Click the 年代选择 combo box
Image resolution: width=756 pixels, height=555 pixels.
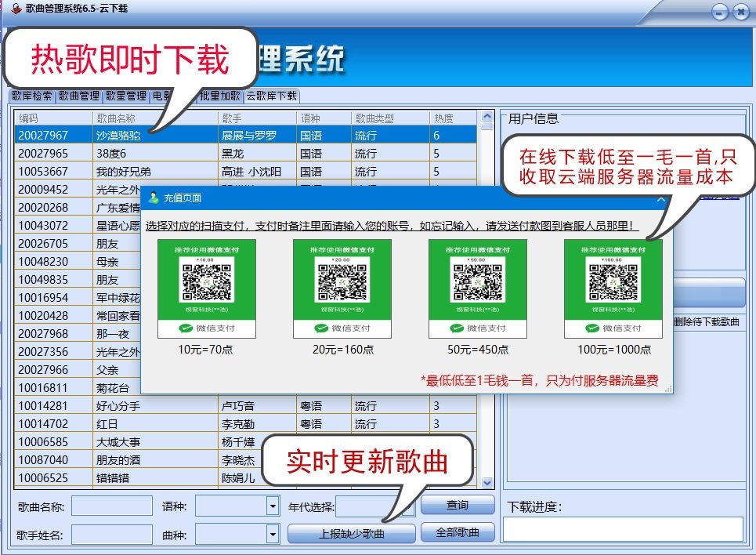click(x=374, y=506)
